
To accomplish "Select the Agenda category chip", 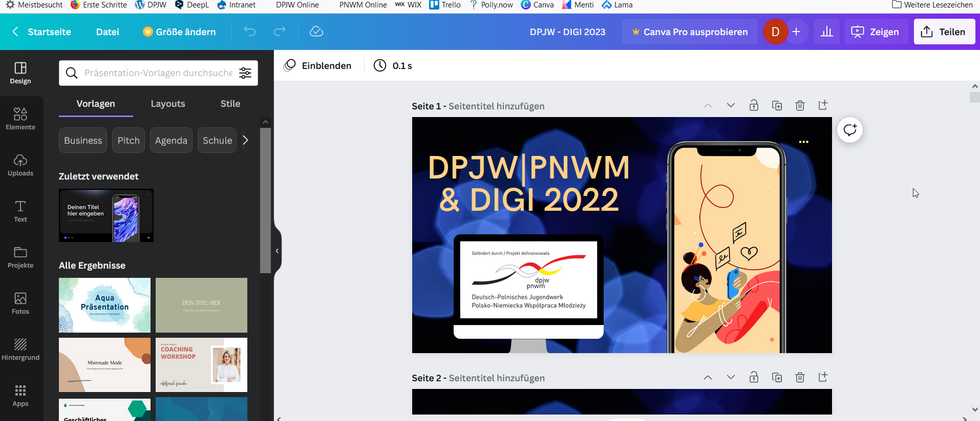I will [171, 141].
